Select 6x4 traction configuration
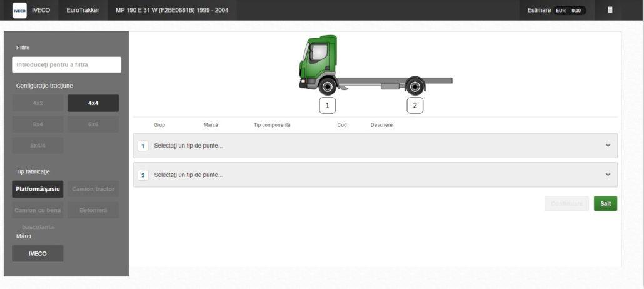 point(38,124)
